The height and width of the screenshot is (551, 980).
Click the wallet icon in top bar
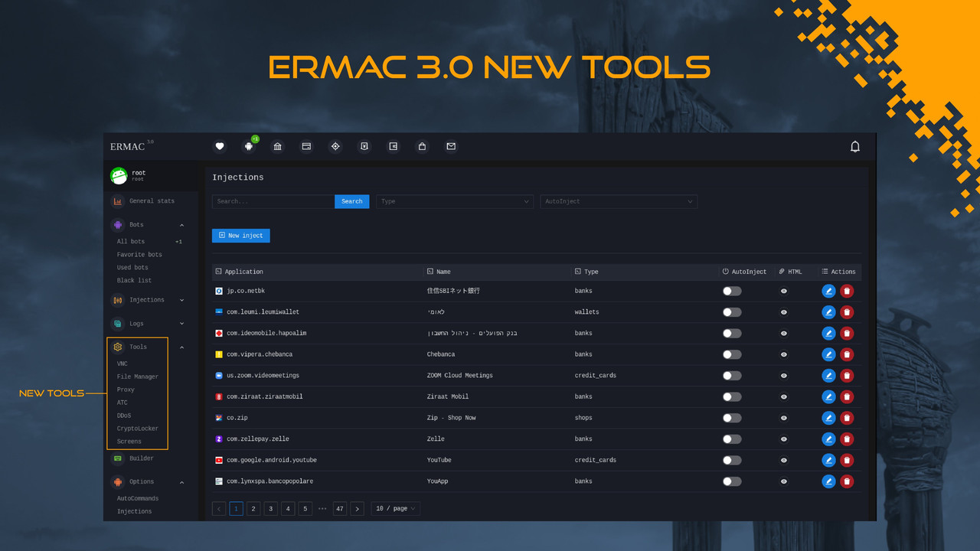point(394,146)
